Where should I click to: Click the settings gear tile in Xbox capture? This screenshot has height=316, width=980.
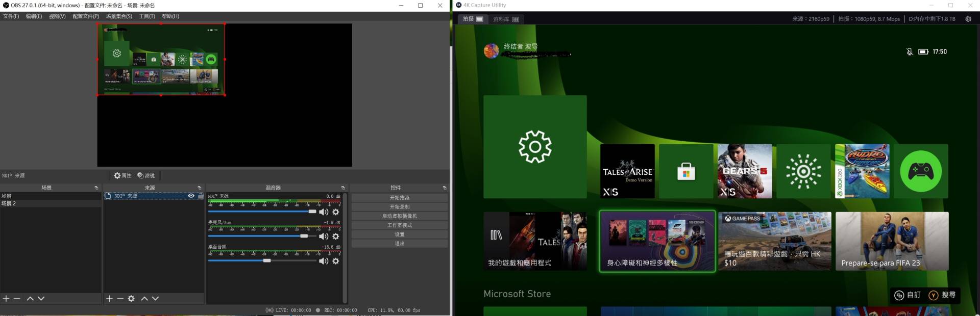pos(535,147)
